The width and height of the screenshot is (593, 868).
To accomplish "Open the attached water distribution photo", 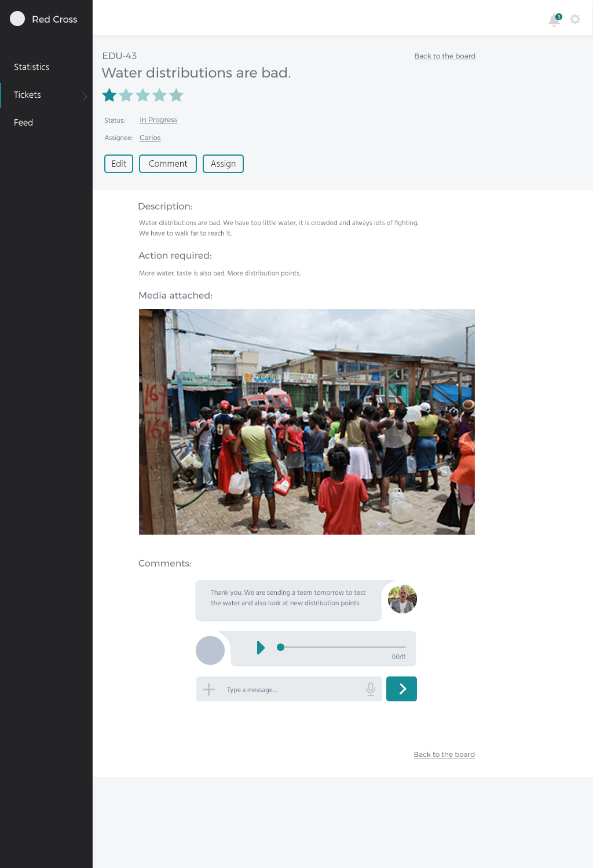I will [x=307, y=422].
